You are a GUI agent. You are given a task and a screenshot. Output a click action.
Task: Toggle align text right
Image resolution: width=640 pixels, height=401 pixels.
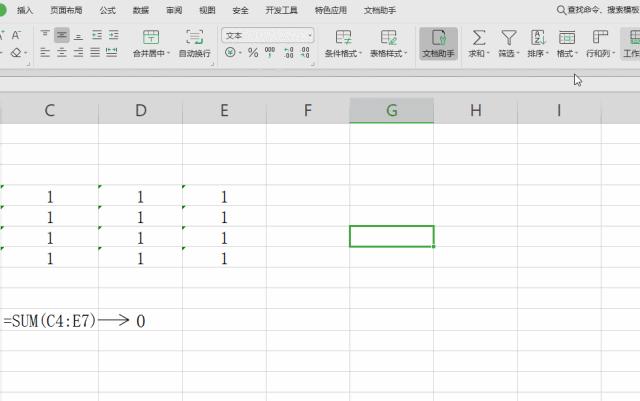[x=78, y=52]
